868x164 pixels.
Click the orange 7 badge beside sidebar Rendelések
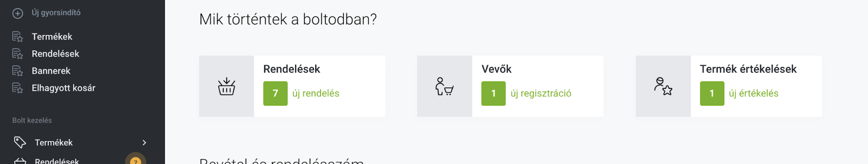click(135, 159)
